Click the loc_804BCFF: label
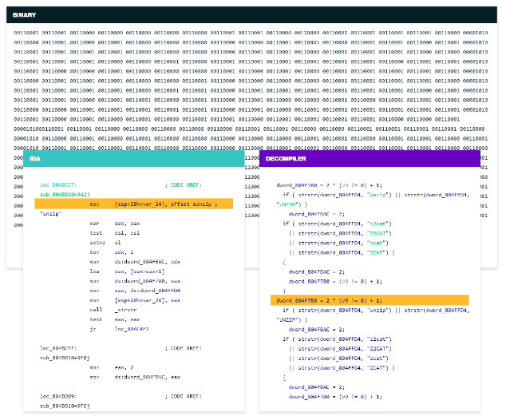 (x=58, y=348)
